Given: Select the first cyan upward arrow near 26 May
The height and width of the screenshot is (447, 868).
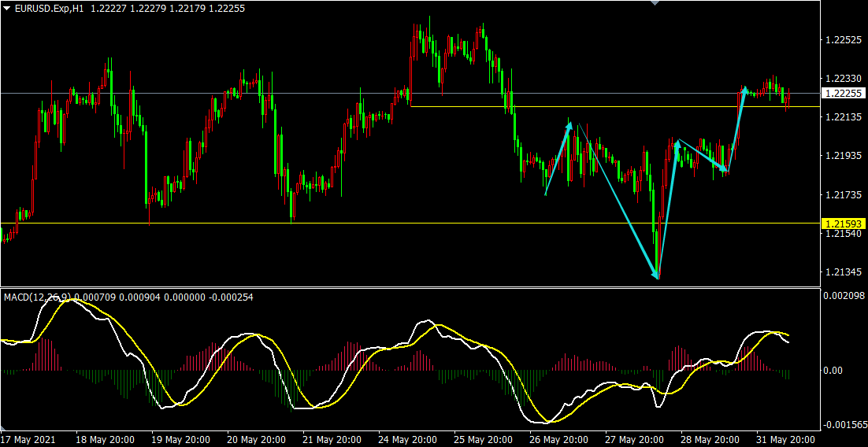Looking at the screenshot, I should (558, 159).
